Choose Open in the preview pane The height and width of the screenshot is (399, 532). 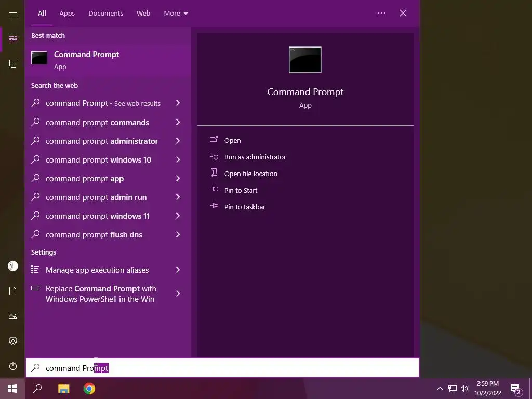(232, 140)
